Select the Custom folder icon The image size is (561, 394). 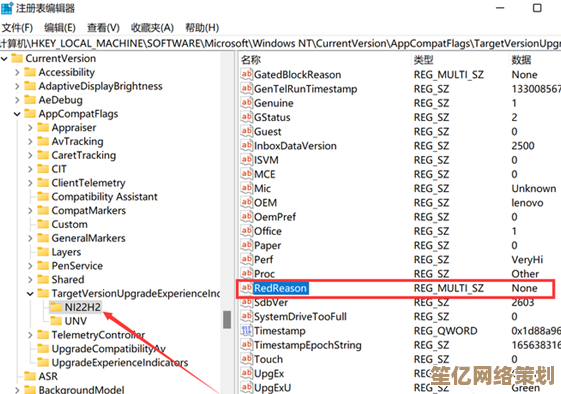[x=43, y=224]
